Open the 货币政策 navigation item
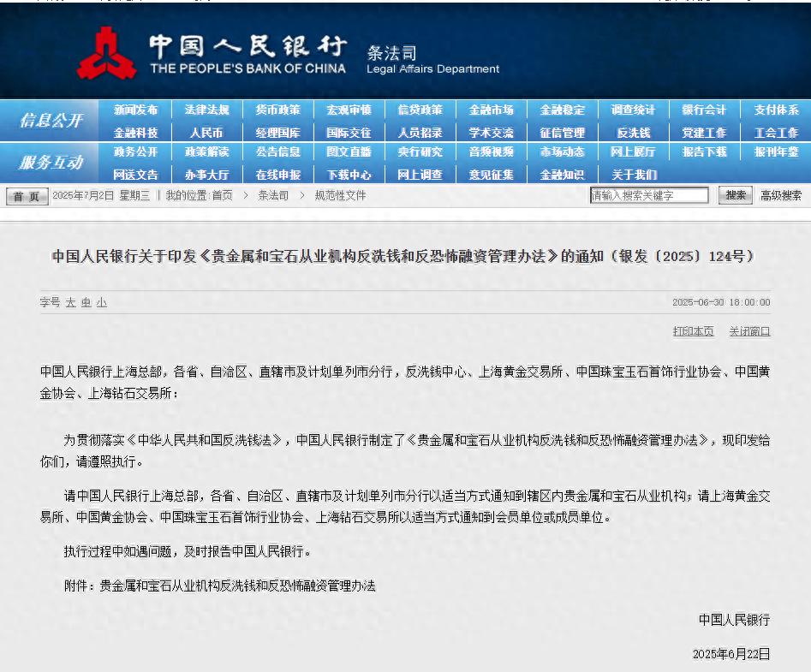The image size is (811, 672). 277,110
